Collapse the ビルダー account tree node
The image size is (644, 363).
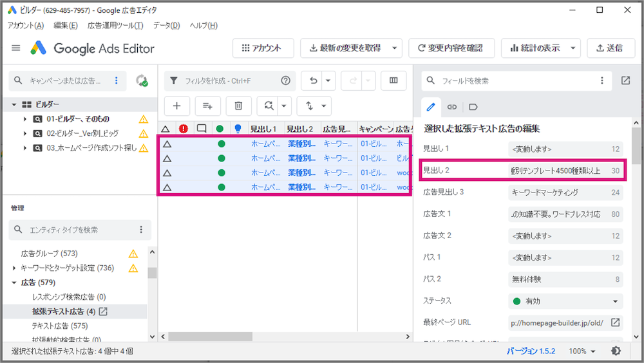pos(14,105)
